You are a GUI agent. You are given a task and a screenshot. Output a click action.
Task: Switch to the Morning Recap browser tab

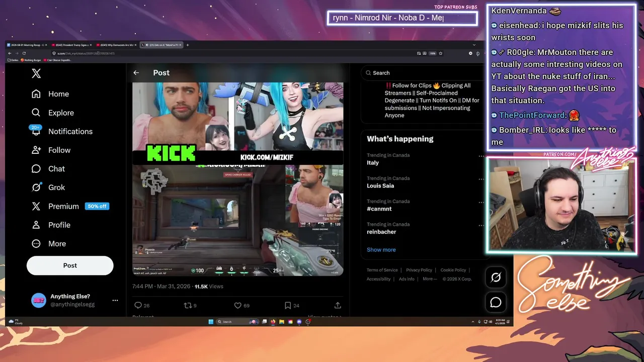tap(27, 45)
